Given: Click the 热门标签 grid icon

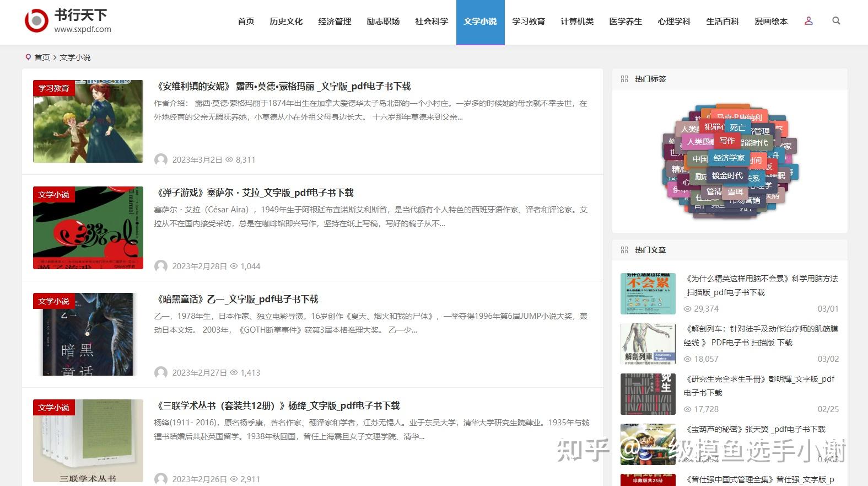Looking at the screenshot, I should [x=624, y=79].
